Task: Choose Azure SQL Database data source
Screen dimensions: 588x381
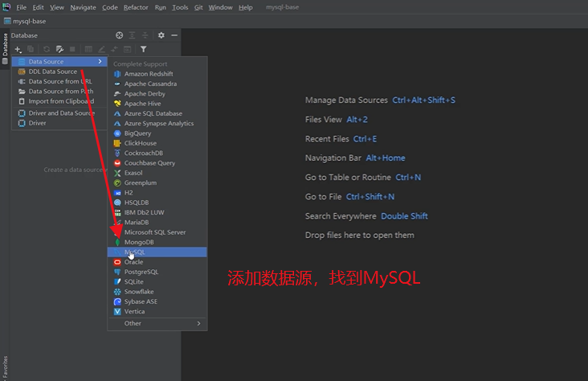Action: (x=157, y=113)
